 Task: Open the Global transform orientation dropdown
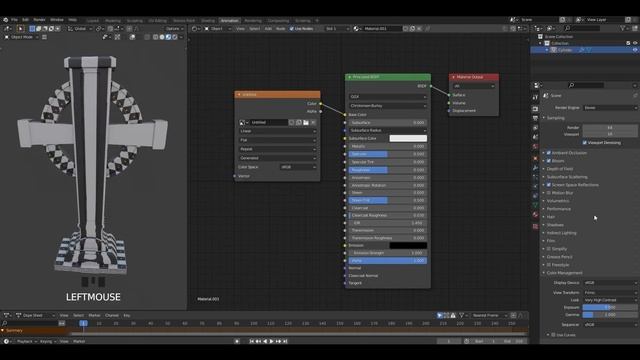(x=80, y=29)
